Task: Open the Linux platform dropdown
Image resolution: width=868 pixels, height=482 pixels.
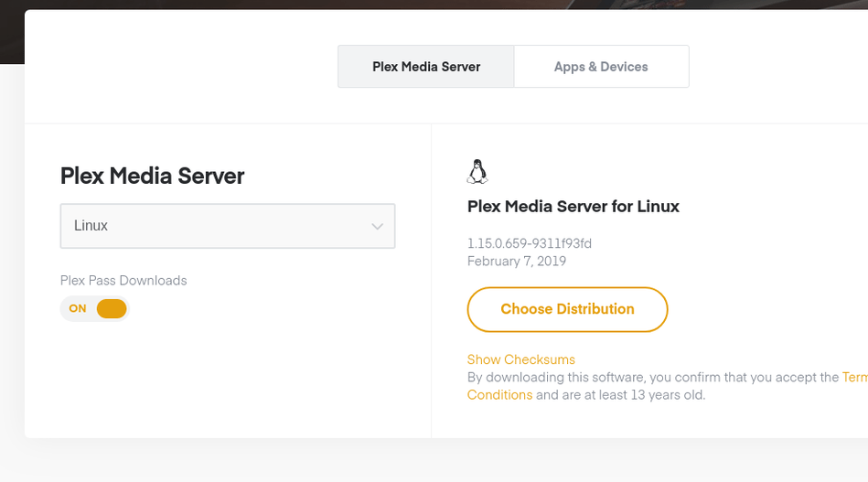Action: [228, 226]
